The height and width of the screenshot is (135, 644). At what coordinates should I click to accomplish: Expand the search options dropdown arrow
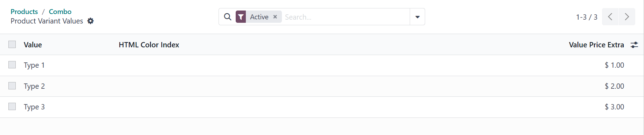click(x=417, y=17)
